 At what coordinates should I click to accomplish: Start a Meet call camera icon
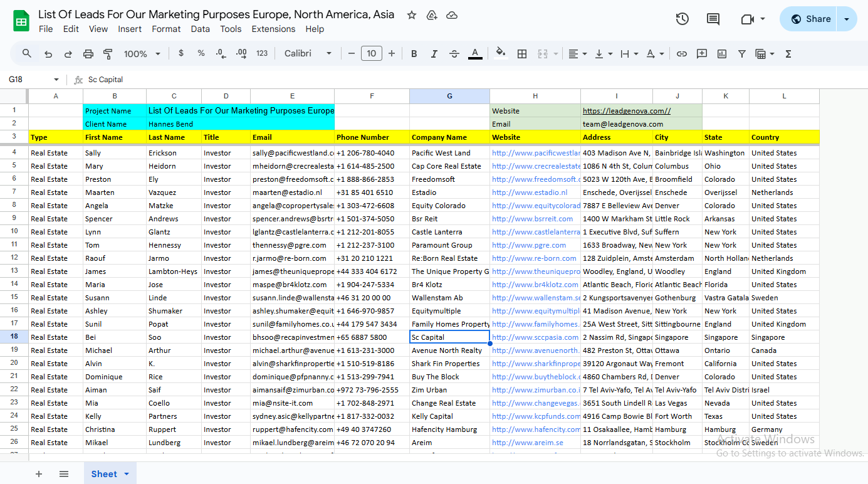click(x=746, y=19)
